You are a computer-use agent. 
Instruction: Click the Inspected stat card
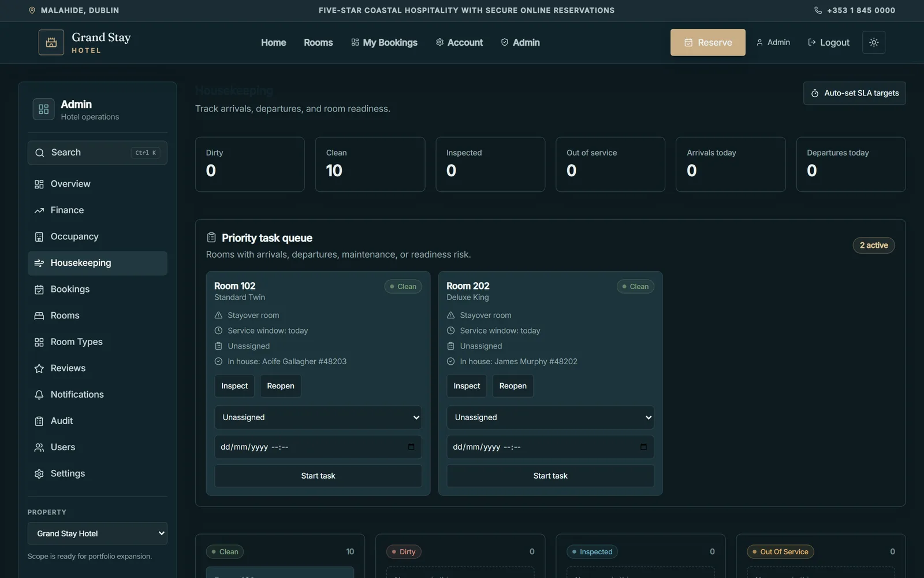click(x=490, y=164)
